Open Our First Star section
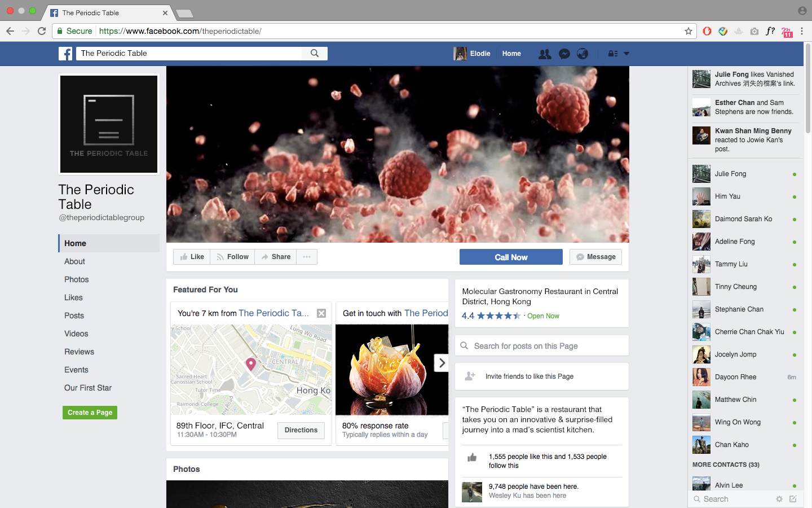Viewport: 812px width, 508px height. coord(88,388)
